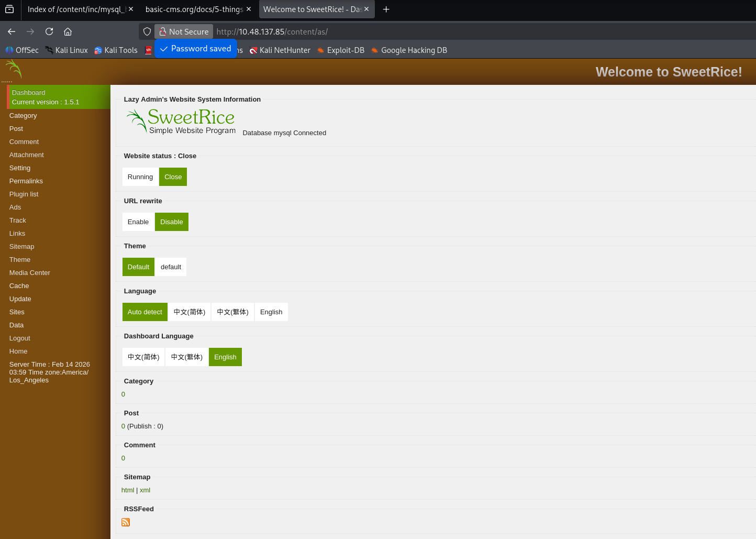Open a new tab with plus icon
The width and height of the screenshot is (756, 539).
pyautogui.click(x=386, y=9)
